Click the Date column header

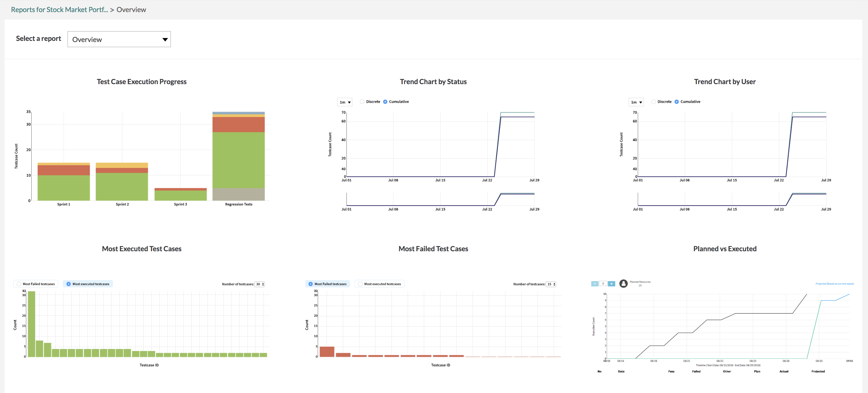pos(621,371)
